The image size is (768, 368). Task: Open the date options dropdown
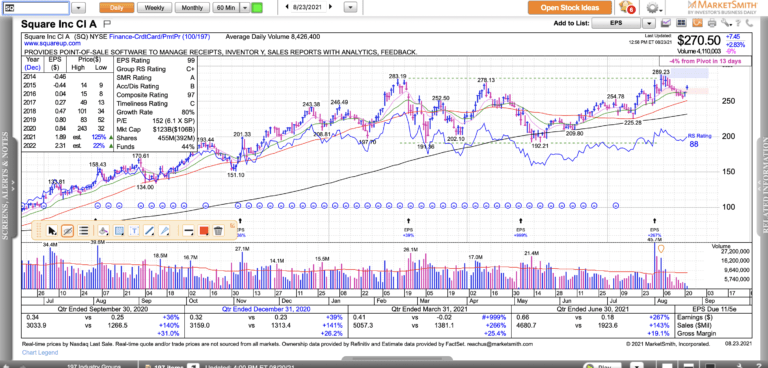(x=350, y=8)
